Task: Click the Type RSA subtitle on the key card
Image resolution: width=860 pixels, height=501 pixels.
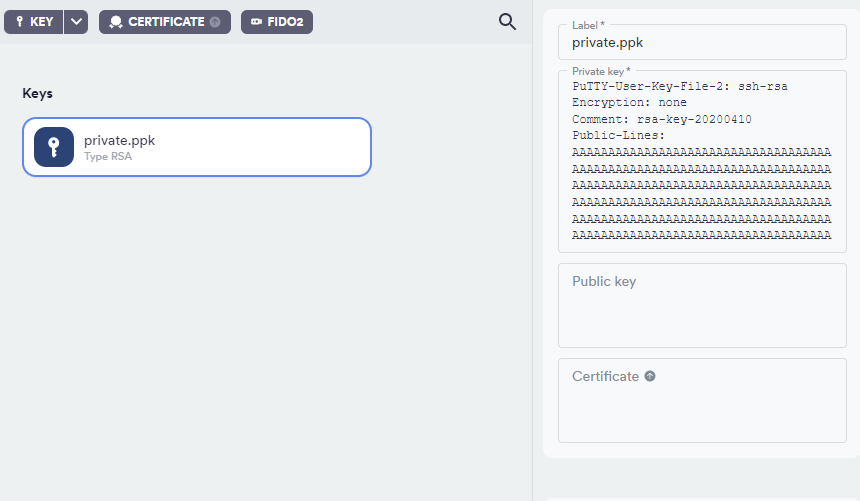Action: pos(107,157)
